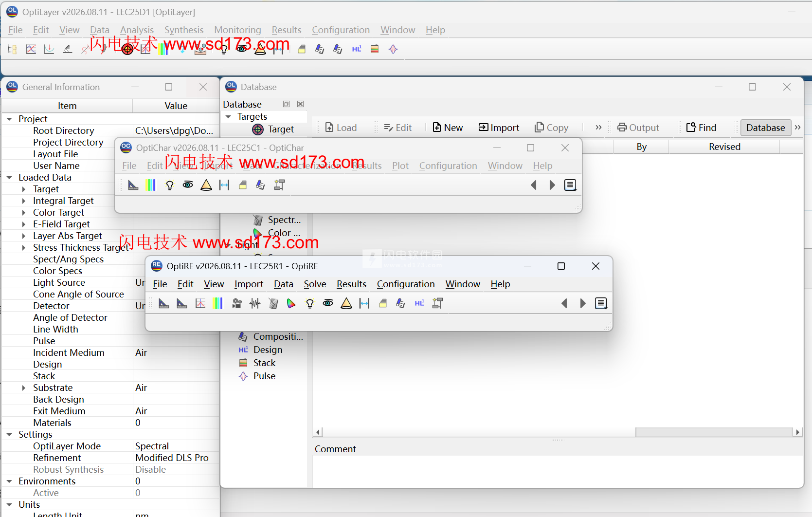Show more Database toolbar buttons via chevron
Image resolution: width=812 pixels, height=517 pixels.
[x=598, y=128]
